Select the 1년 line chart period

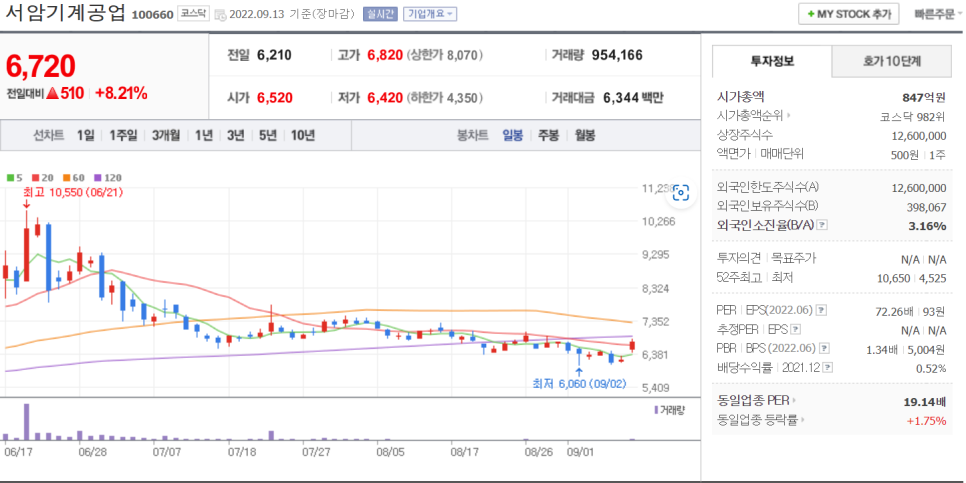click(x=204, y=136)
